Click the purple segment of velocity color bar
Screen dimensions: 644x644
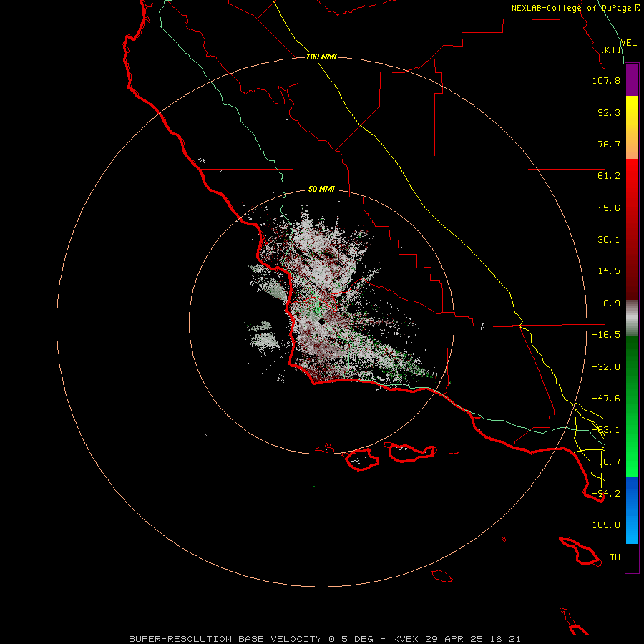pyautogui.click(x=632, y=79)
